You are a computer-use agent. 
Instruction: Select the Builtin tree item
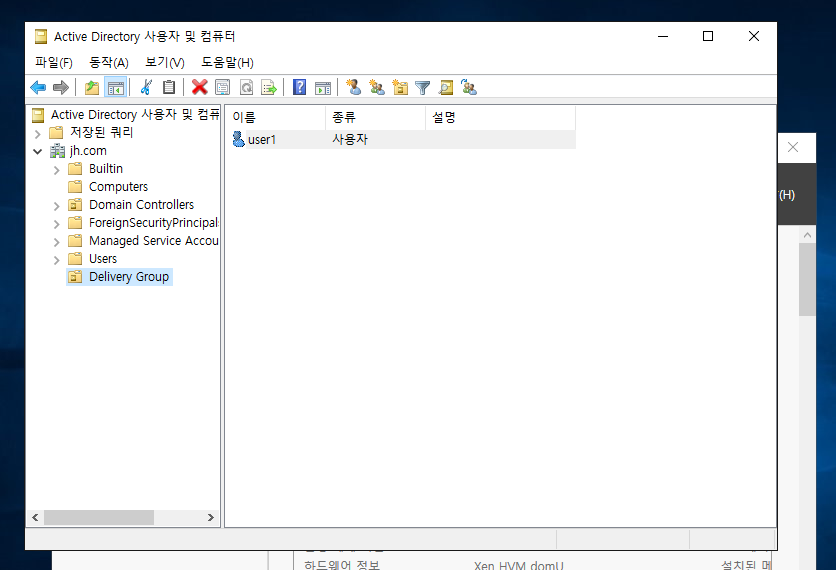click(106, 168)
